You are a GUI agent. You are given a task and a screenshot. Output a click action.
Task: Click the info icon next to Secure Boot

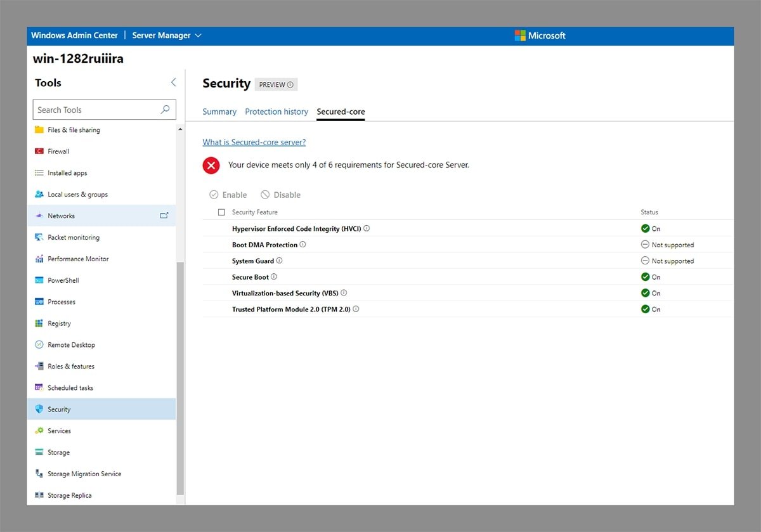click(x=274, y=277)
